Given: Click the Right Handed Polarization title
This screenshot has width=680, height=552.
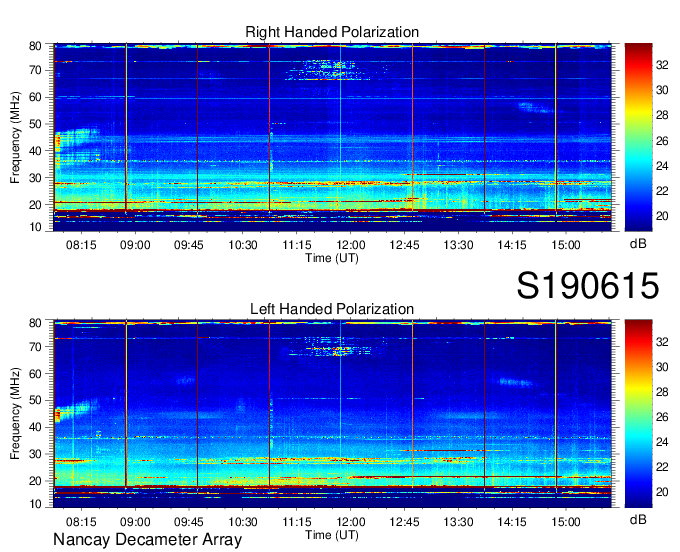Looking at the screenshot, I should pyautogui.click(x=332, y=32).
